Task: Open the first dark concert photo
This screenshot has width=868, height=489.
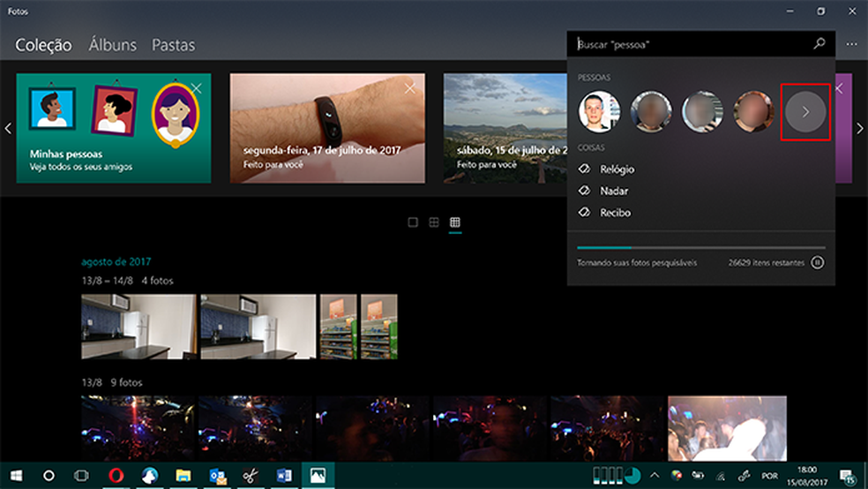Action: point(138,428)
